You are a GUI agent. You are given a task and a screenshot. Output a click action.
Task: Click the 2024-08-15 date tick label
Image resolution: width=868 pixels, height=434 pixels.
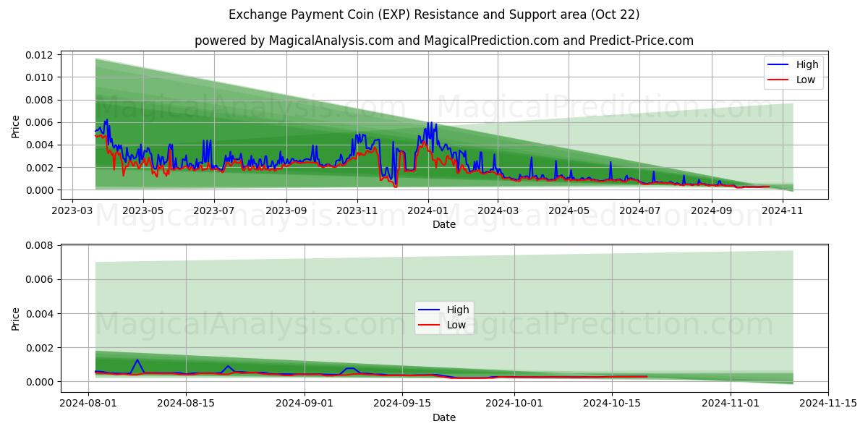coord(186,403)
